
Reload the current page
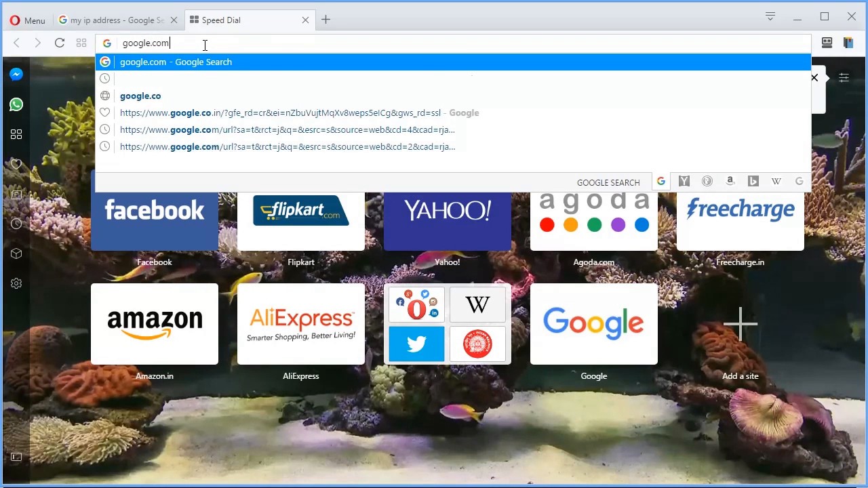point(60,43)
